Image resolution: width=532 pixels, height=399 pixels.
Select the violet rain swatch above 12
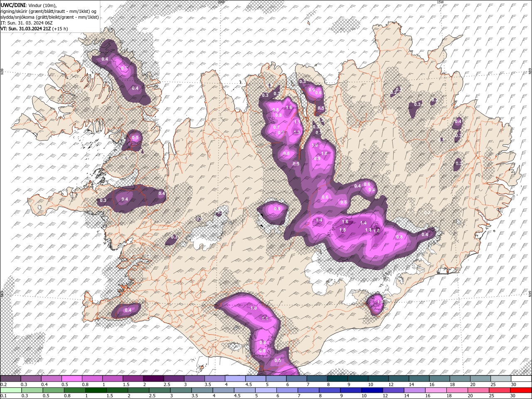point(394,390)
